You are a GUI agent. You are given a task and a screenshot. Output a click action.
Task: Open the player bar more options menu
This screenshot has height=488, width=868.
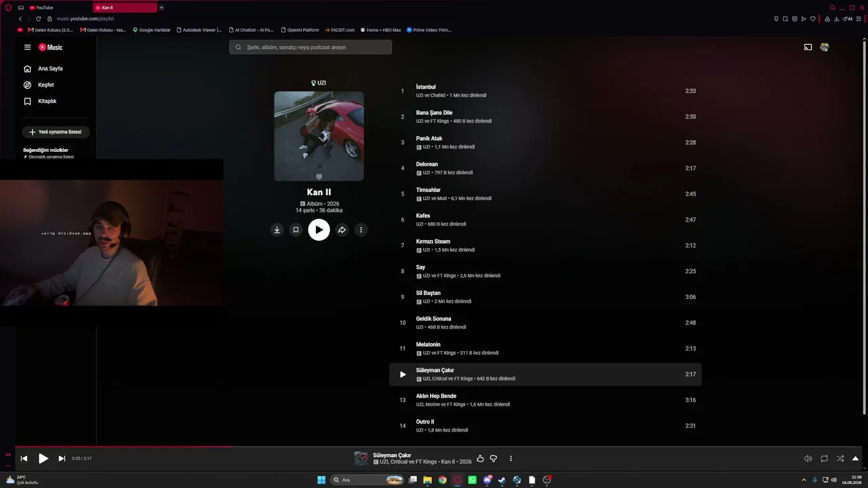pyautogui.click(x=511, y=459)
